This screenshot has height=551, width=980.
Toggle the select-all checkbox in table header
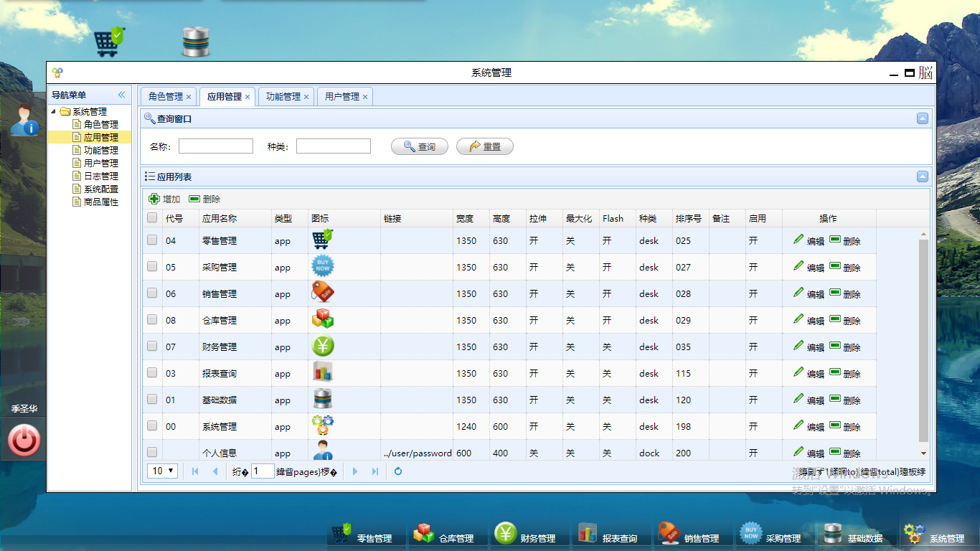tap(152, 218)
